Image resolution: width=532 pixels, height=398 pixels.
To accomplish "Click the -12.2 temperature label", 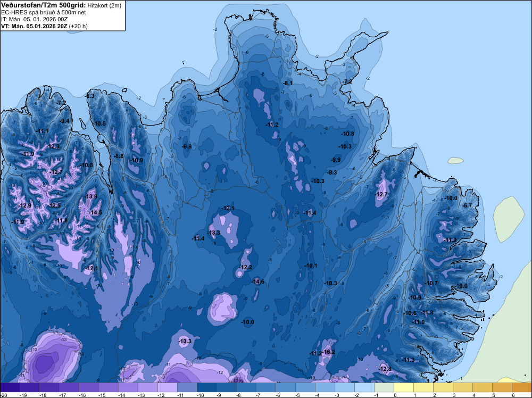I will (246, 267).
